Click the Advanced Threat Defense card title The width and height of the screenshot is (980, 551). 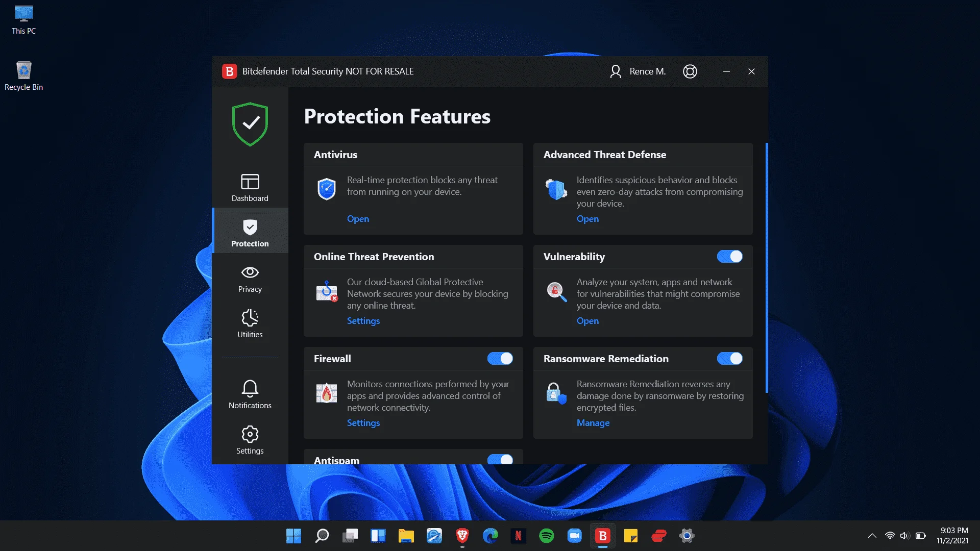click(605, 155)
